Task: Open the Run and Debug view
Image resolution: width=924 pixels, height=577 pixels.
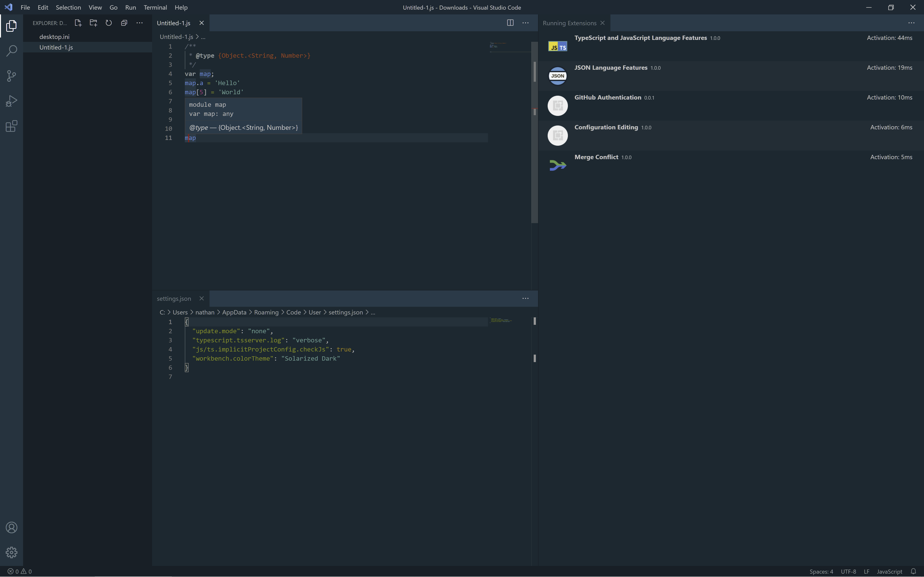Action: (x=12, y=101)
